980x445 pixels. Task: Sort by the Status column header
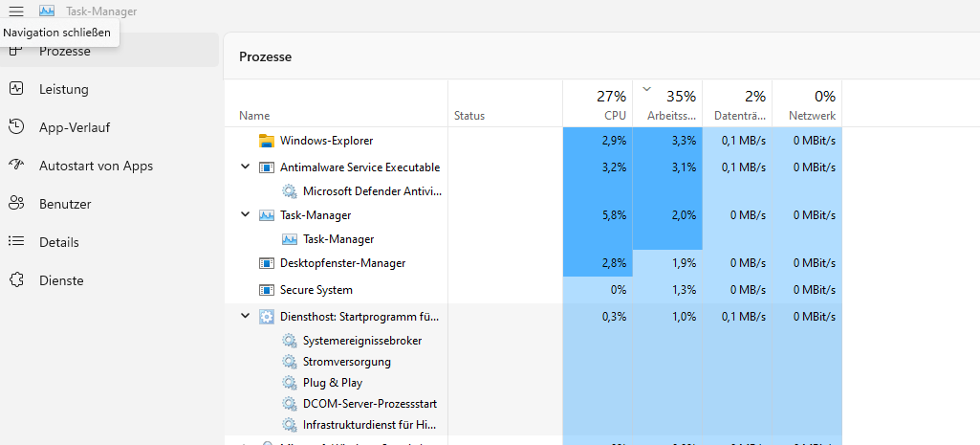pyautogui.click(x=505, y=104)
